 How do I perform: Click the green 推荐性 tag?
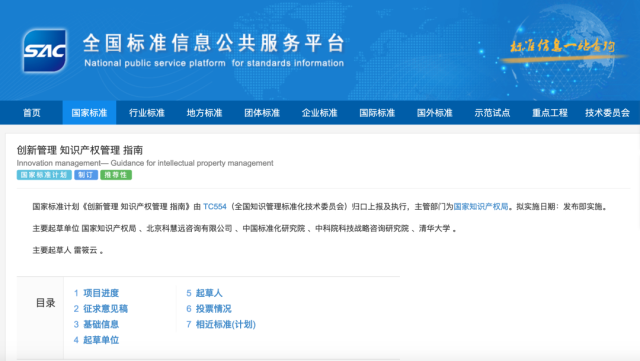(x=116, y=175)
